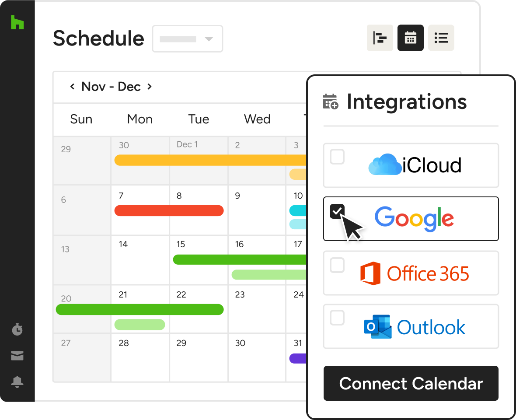Viewport: 516px width, 420px height.
Task: Click the calendar-plus Integrations icon
Action: (x=330, y=101)
